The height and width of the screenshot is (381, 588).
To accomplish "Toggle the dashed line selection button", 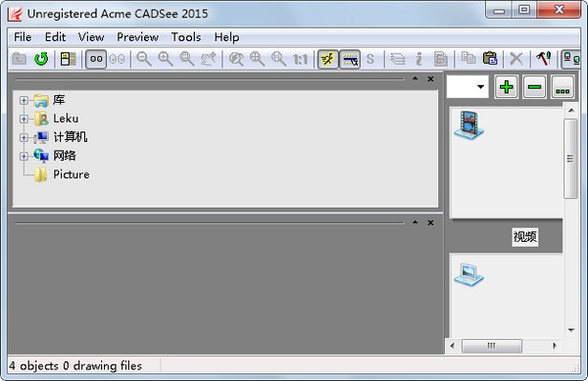I will coord(350,59).
